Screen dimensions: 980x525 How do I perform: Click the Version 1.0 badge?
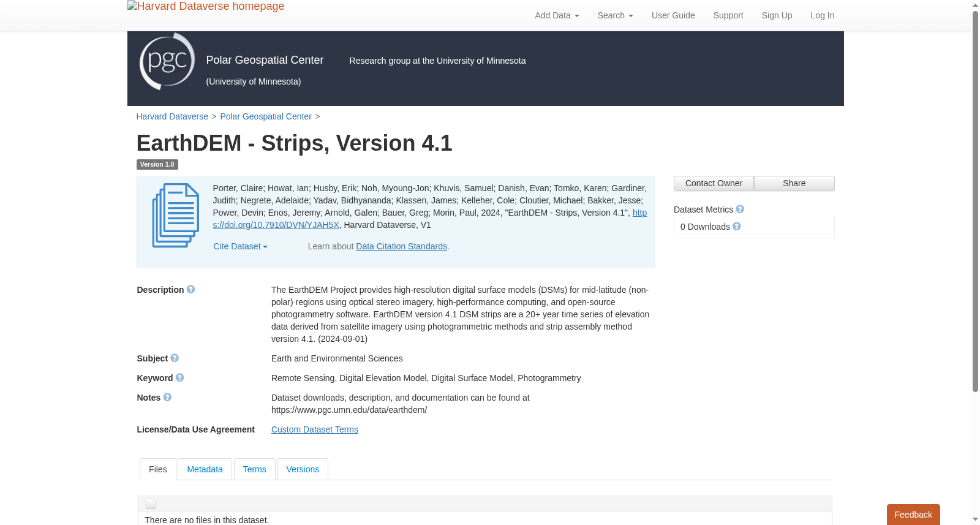pos(157,164)
